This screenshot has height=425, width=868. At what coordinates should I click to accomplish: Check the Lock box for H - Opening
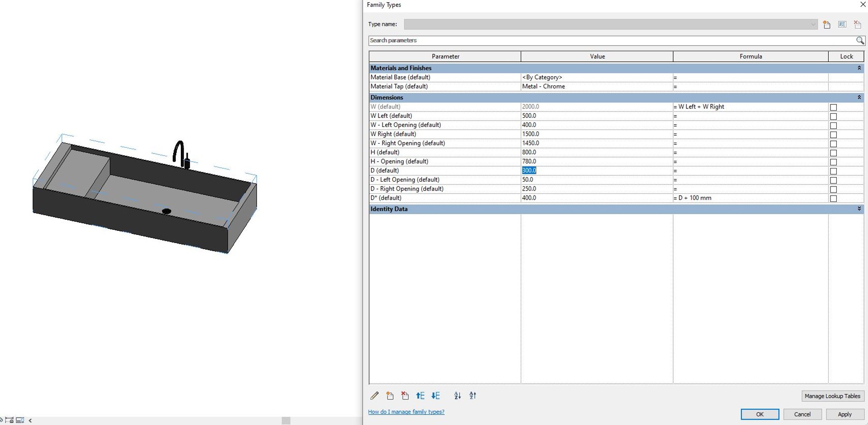click(x=833, y=162)
